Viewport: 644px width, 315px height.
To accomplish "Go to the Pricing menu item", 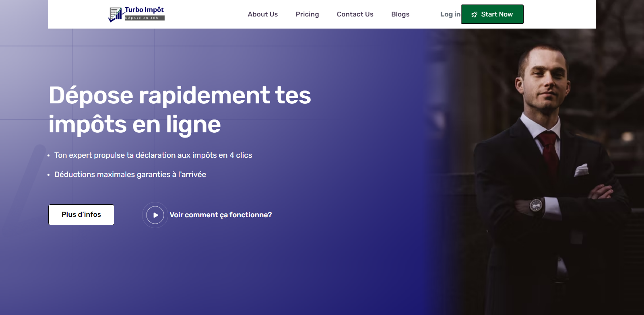I will click(x=307, y=14).
